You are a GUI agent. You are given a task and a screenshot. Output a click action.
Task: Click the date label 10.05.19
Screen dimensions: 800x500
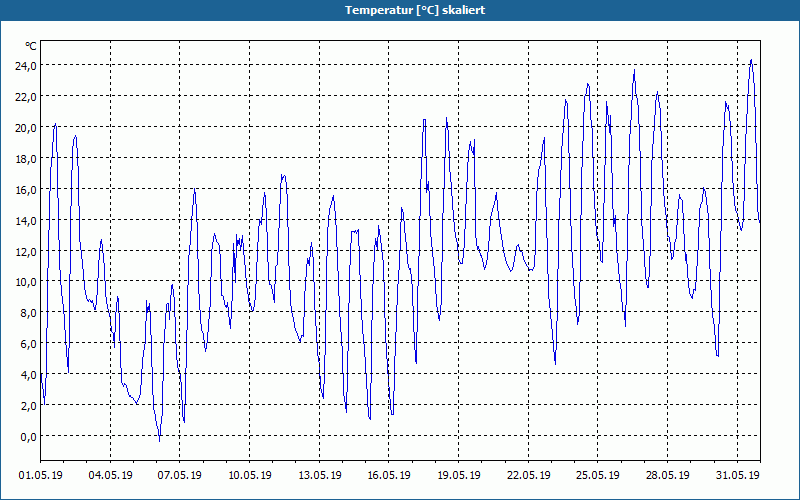[x=249, y=475]
